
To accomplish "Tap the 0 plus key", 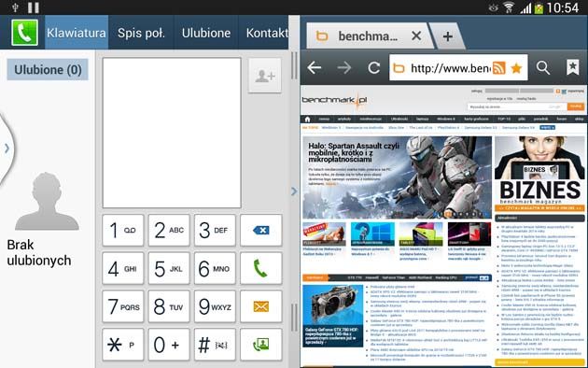I will click(169, 345).
